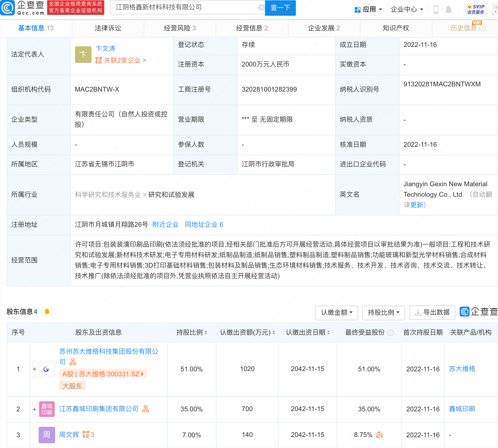The image size is (498, 448).
Task: Click the shareholder alert bell icon
Action: (x=47, y=311)
